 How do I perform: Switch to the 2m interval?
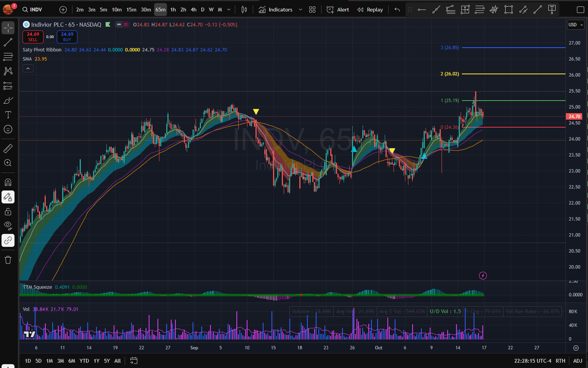tap(80, 10)
